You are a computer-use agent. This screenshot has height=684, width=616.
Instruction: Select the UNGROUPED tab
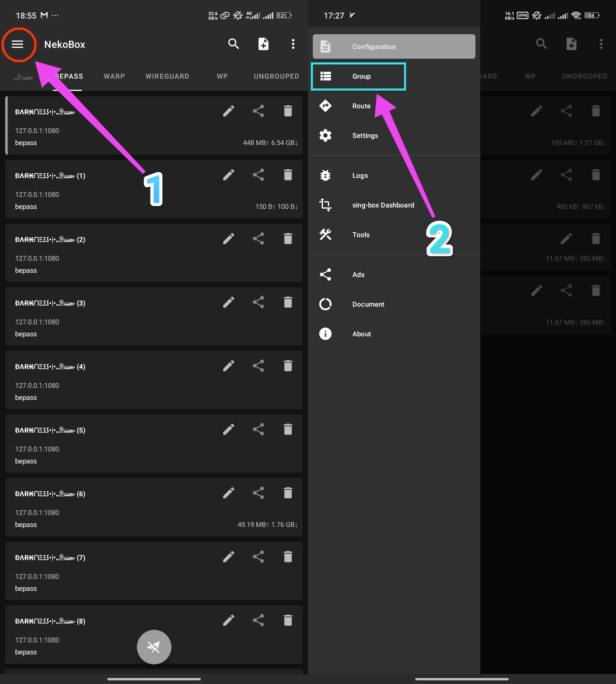click(x=276, y=76)
